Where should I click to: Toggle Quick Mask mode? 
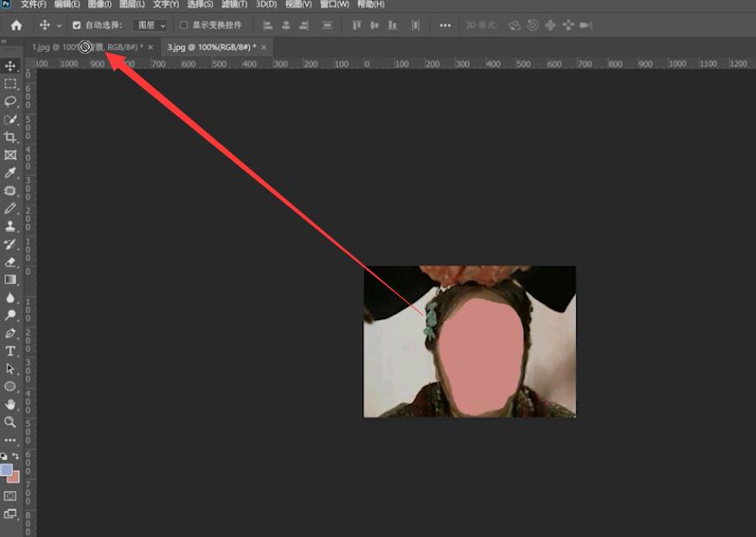coord(10,495)
